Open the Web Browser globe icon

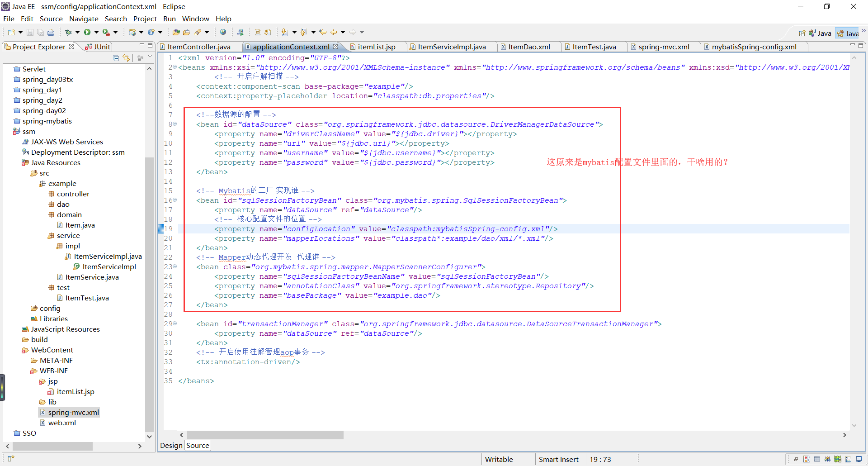pyautogui.click(x=223, y=32)
